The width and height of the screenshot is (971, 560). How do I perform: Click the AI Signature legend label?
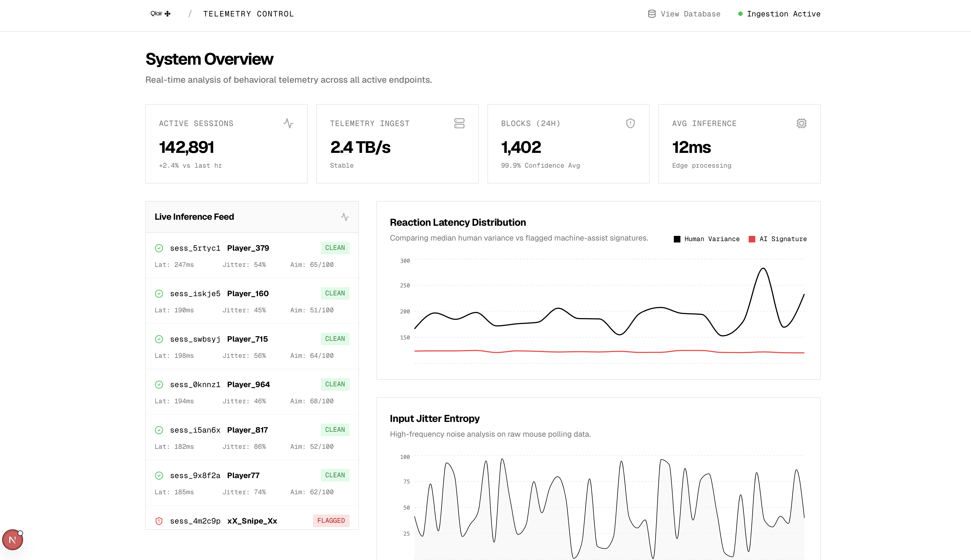[x=783, y=239]
